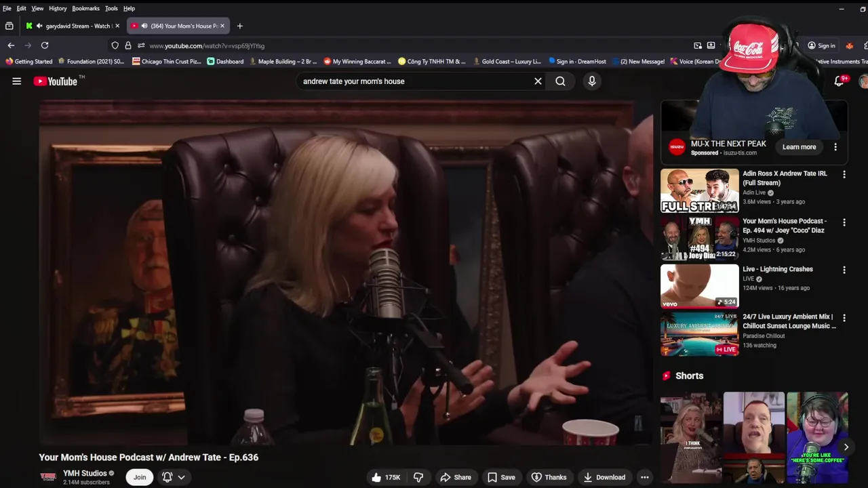Open the 'Here's some coffee' Short
This screenshot has width=868, height=488.
pos(817,438)
